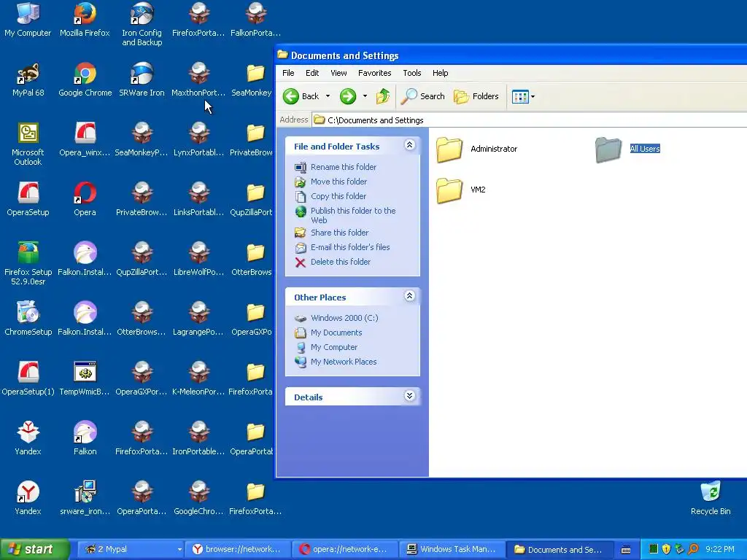Select OperaSetup(1) installer icon
This screenshot has height=560, width=747.
28,378
